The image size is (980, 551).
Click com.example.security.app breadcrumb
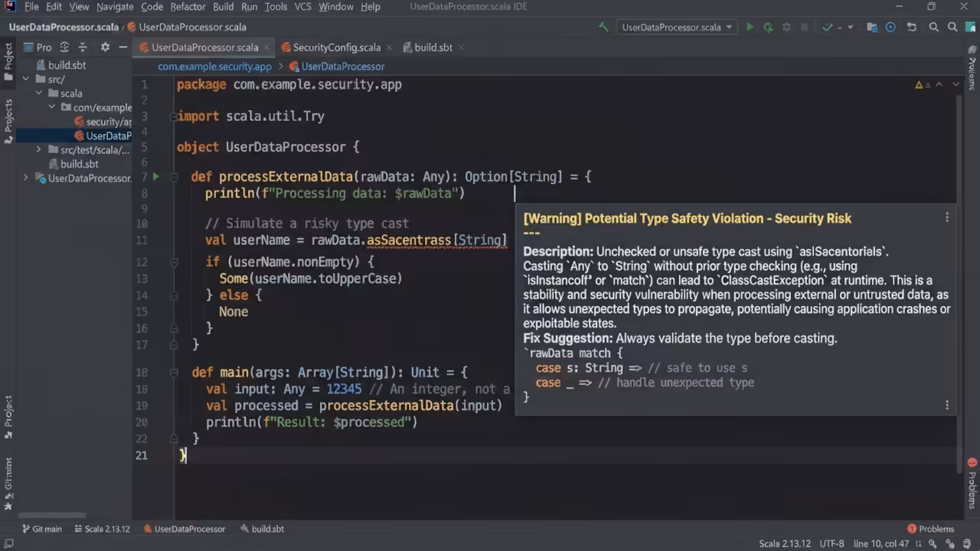[214, 67]
